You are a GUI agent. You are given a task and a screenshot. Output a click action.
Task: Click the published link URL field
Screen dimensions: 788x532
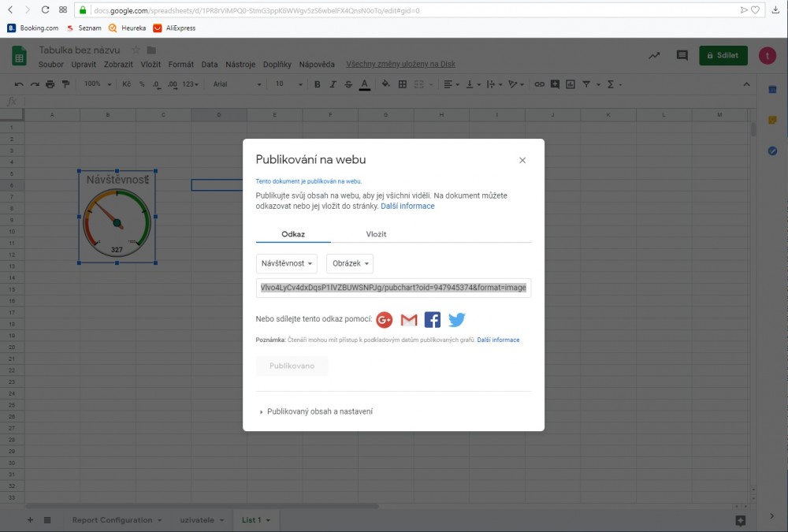pyautogui.click(x=393, y=288)
